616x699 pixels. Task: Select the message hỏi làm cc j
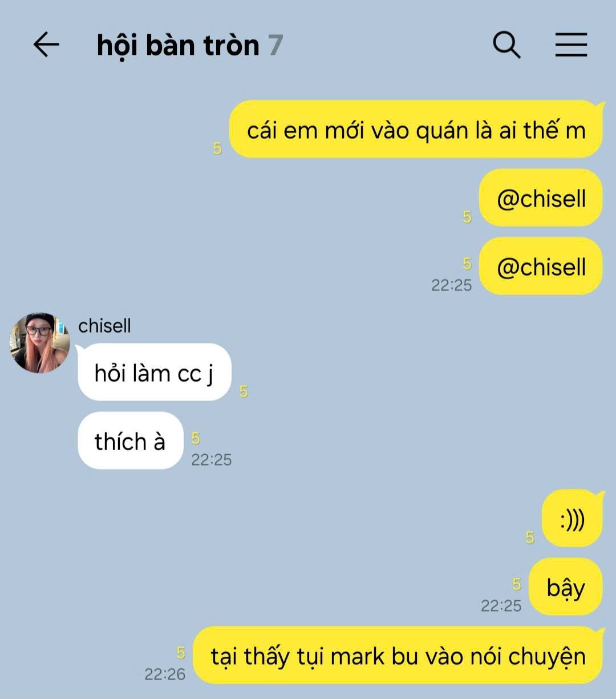(154, 373)
